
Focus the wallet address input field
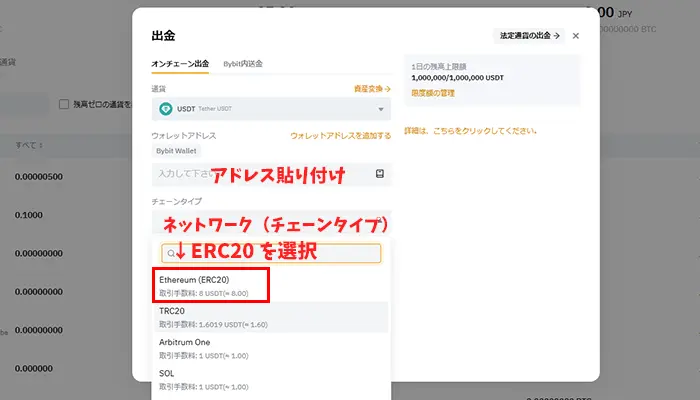[x=271, y=174]
